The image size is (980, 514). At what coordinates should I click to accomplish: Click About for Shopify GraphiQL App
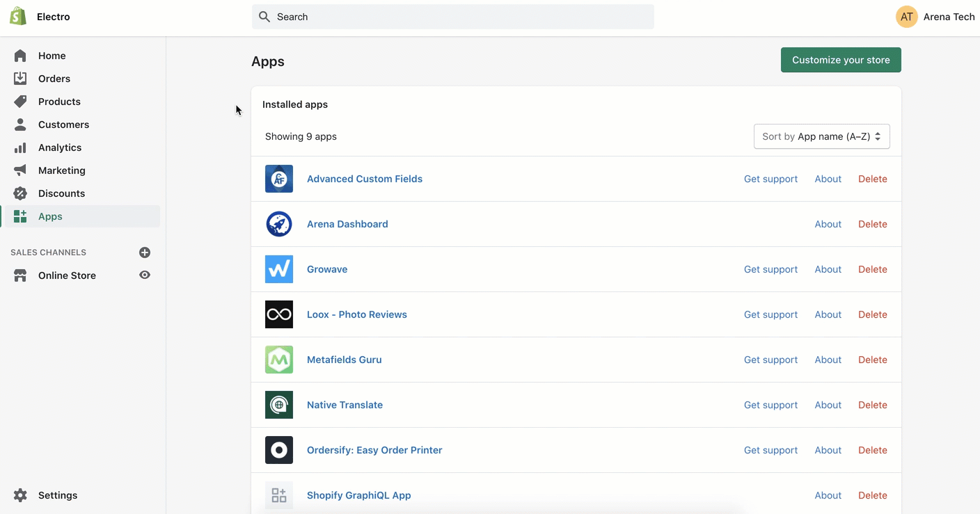[x=828, y=495]
